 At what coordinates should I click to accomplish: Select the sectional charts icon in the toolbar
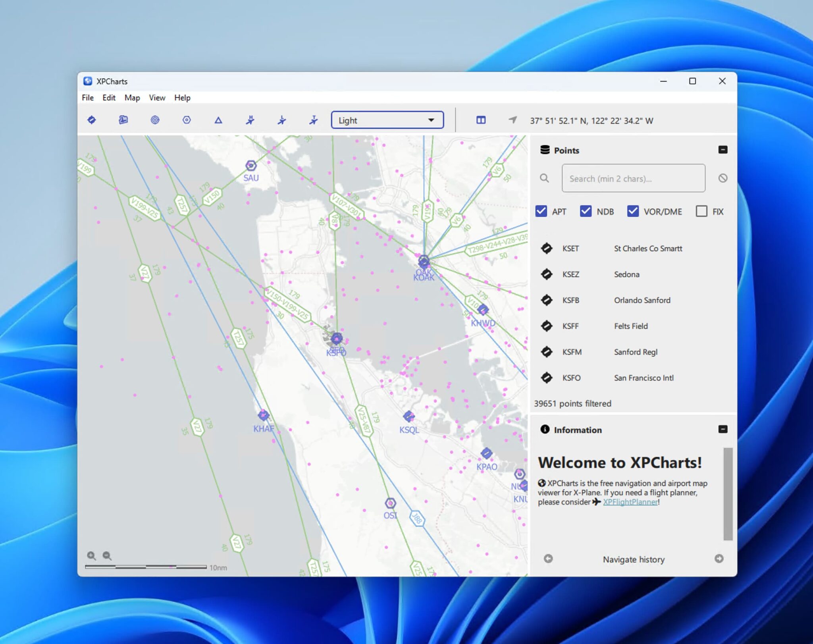pos(123,120)
